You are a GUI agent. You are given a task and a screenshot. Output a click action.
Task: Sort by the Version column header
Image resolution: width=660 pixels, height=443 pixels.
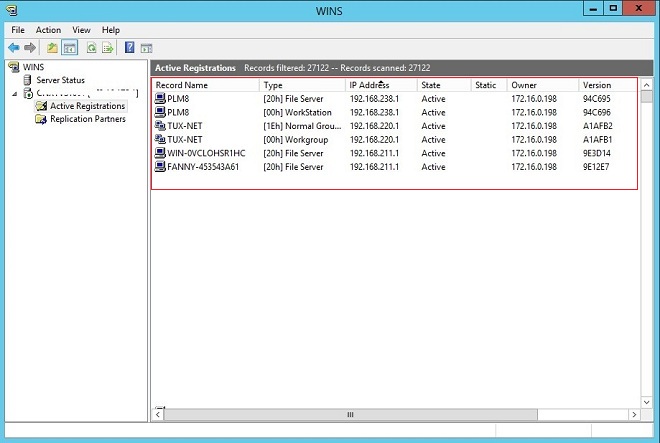pos(607,85)
